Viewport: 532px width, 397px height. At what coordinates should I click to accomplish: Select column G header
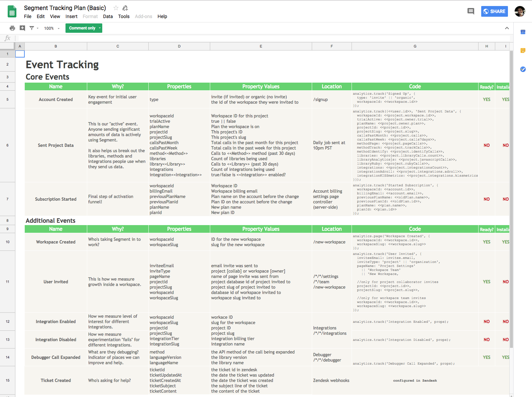[415, 46]
